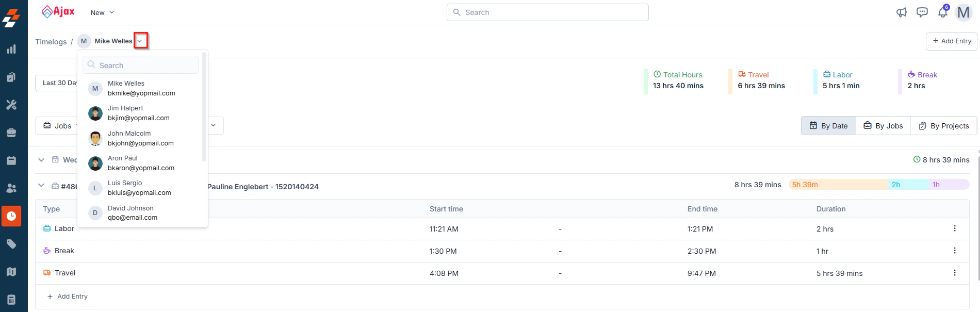Viewport: 980px width, 312px height.
Task: Open the calendar sidebar icon
Action: [x=11, y=160]
